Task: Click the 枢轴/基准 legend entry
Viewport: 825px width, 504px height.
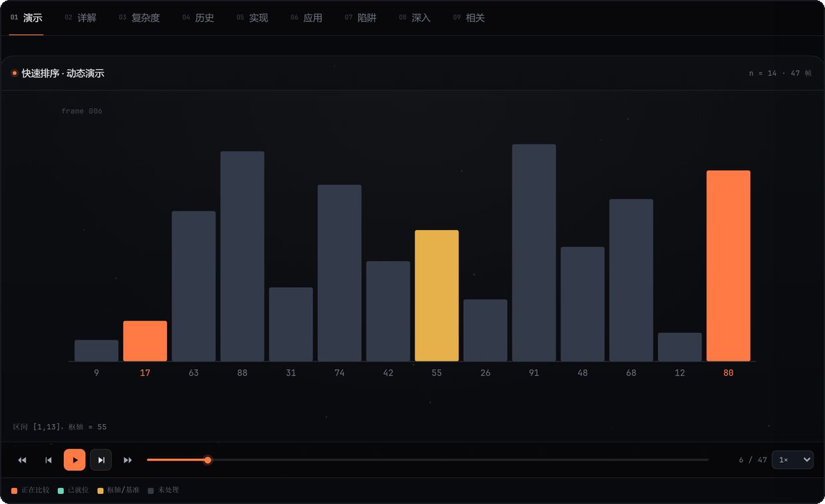Action: (118, 491)
